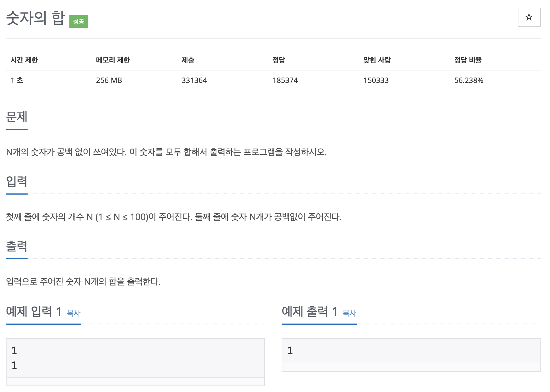
Task: Click the 제출 column header
Action: pyautogui.click(x=188, y=60)
